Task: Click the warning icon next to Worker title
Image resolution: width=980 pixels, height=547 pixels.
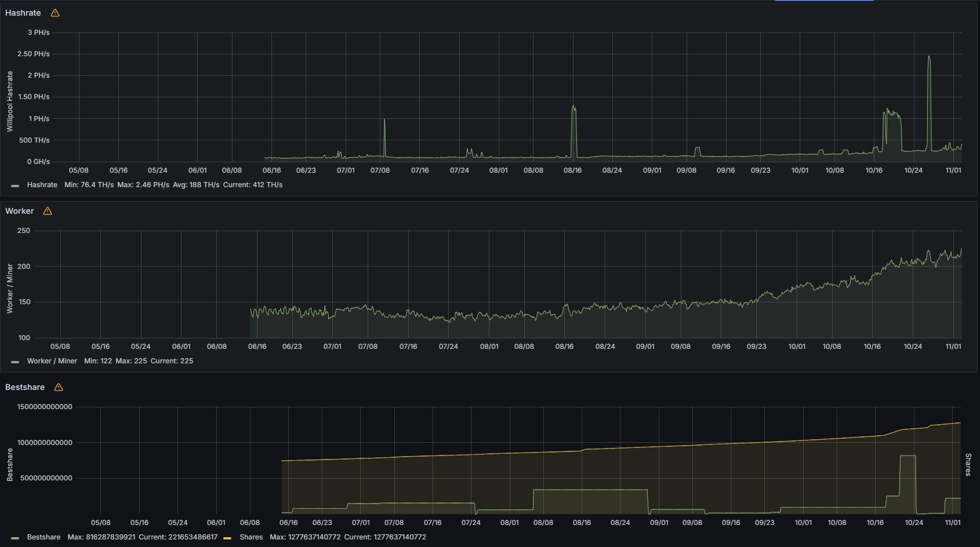Action: 48,211
